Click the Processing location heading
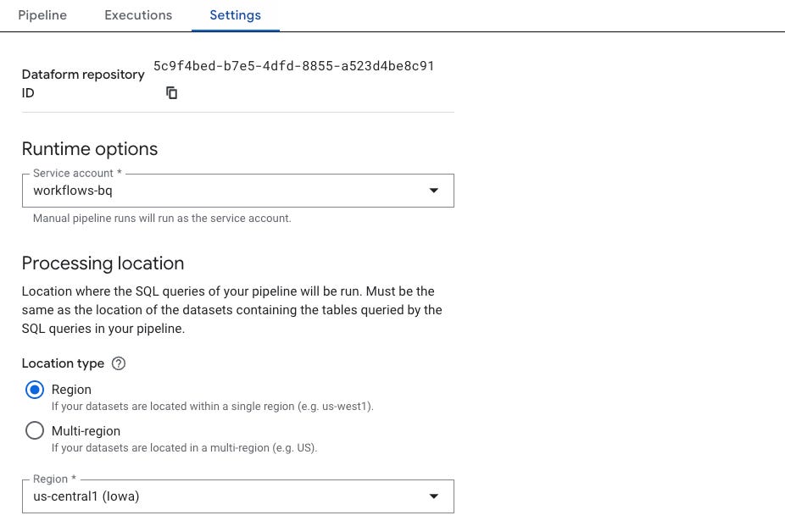The image size is (785, 532). (103, 263)
